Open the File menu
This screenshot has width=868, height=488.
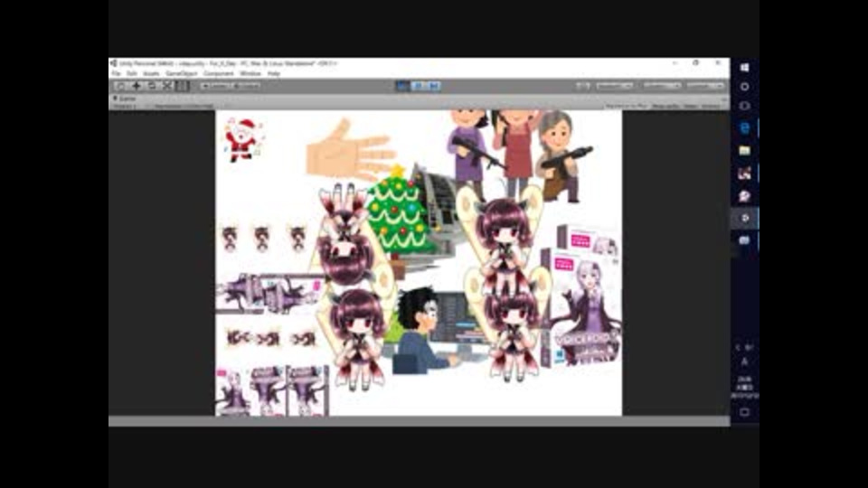(116, 73)
